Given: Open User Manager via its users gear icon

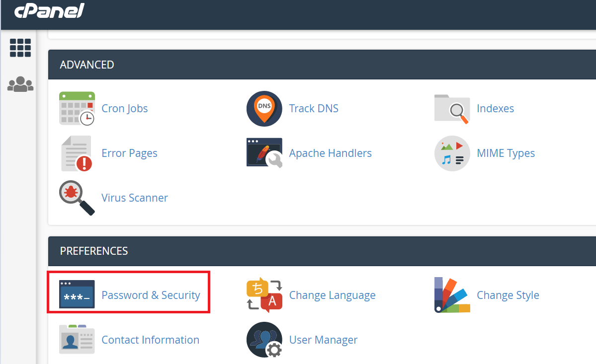Looking at the screenshot, I should (264, 340).
